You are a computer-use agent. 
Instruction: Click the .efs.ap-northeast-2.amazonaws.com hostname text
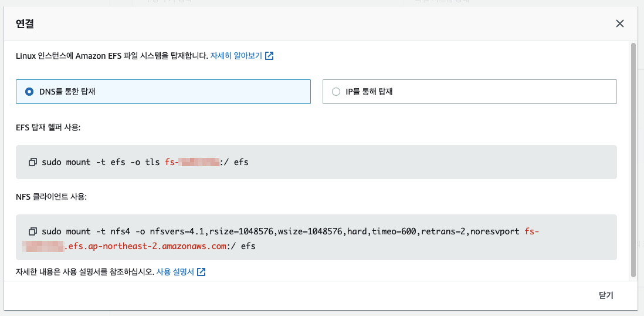(146, 247)
